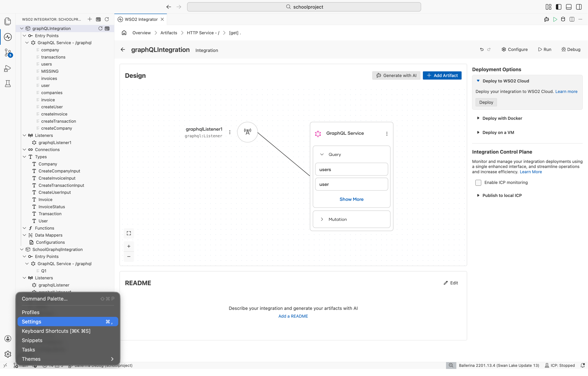This screenshot has width=588, height=376.
Task: Open Source Control view with badge
Action: click(x=8, y=53)
